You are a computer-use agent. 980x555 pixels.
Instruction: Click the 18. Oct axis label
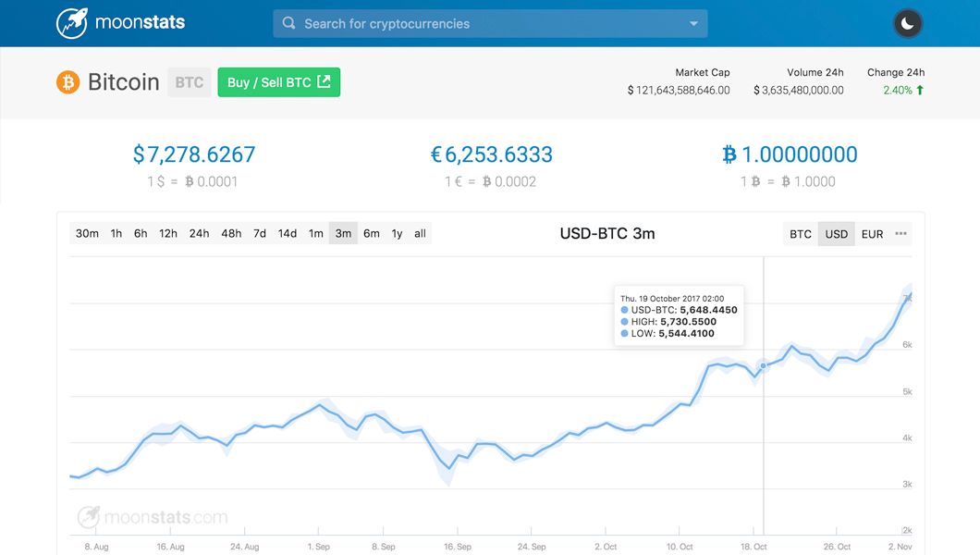point(753,547)
